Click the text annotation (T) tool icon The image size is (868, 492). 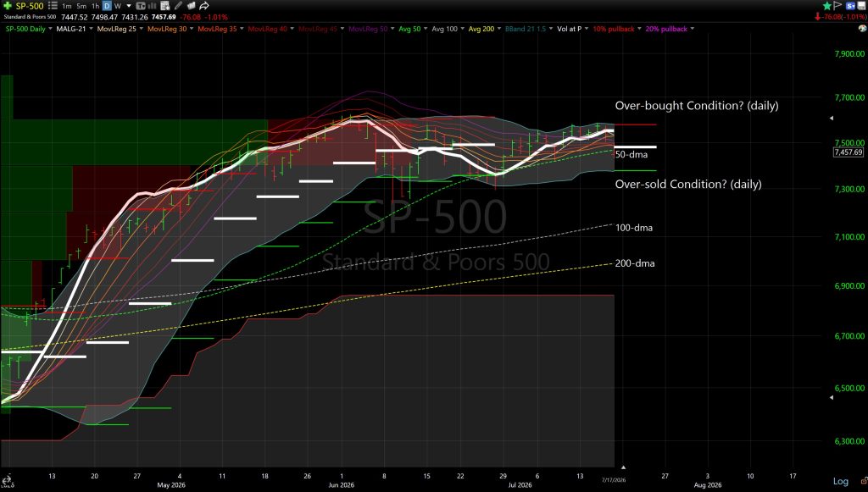[x=141, y=6]
